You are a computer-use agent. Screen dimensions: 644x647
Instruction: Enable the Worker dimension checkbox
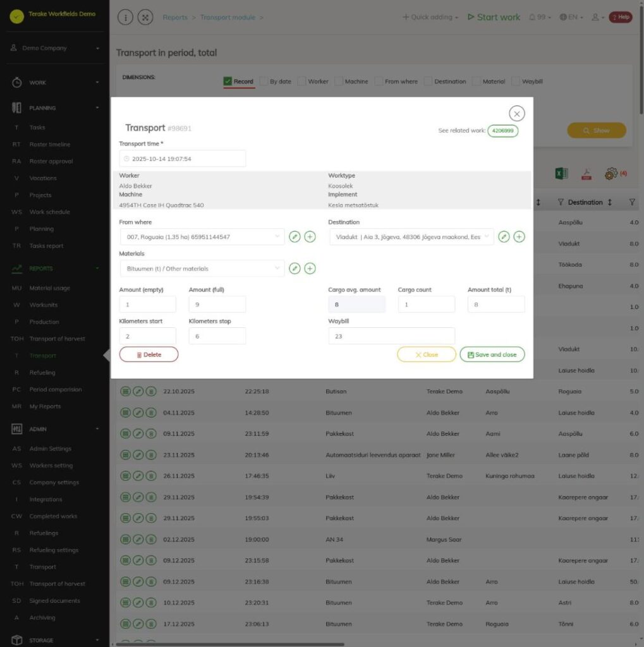[301, 82]
